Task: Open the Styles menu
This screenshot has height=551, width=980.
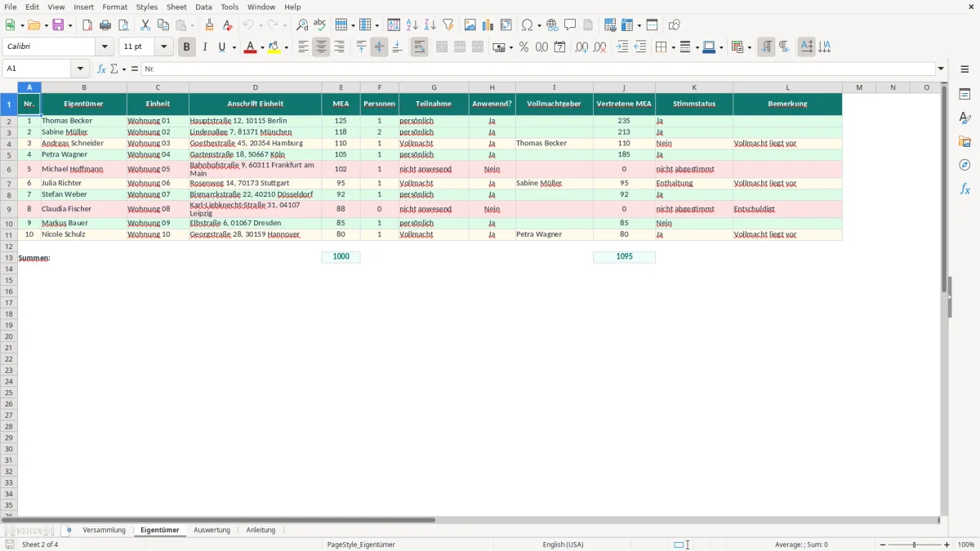Action: pyautogui.click(x=147, y=7)
